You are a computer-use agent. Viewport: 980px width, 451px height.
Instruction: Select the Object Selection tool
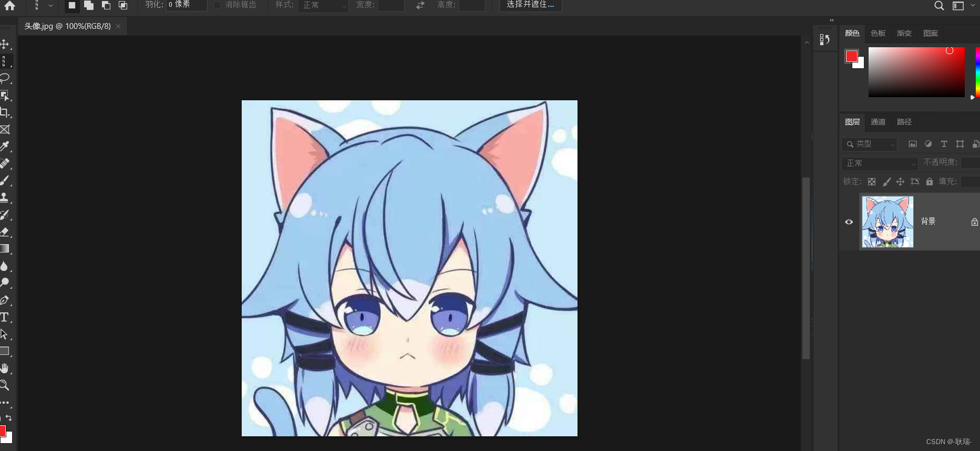pyautogui.click(x=5, y=95)
